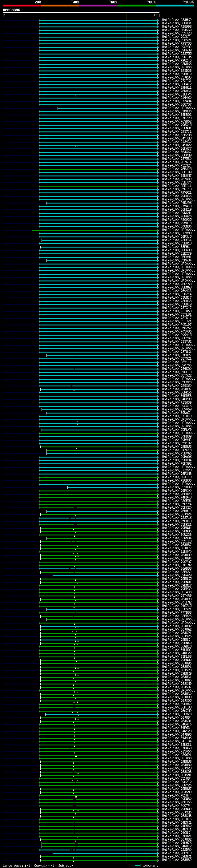
Task: Select the label UniRef100_B6Q757
Action: [177, 104]
